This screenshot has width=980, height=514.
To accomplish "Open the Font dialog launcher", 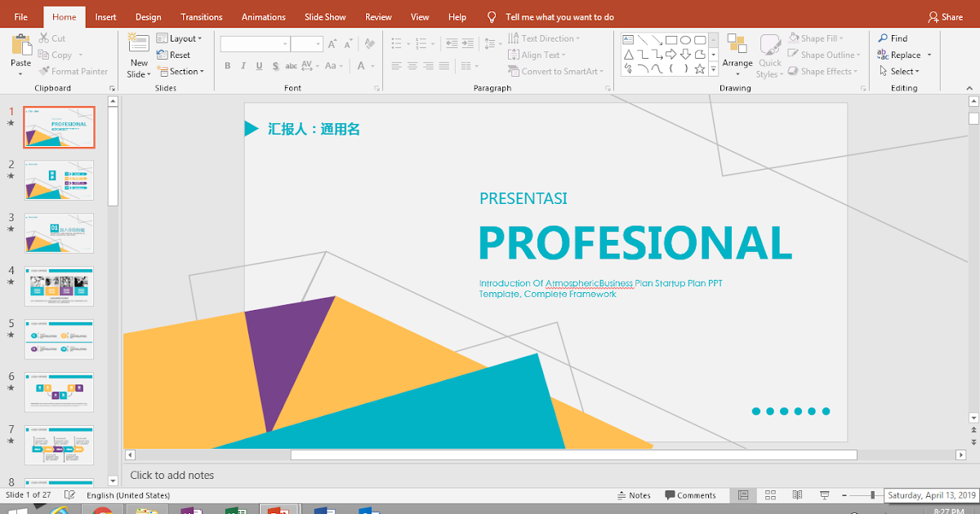I will (x=377, y=88).
